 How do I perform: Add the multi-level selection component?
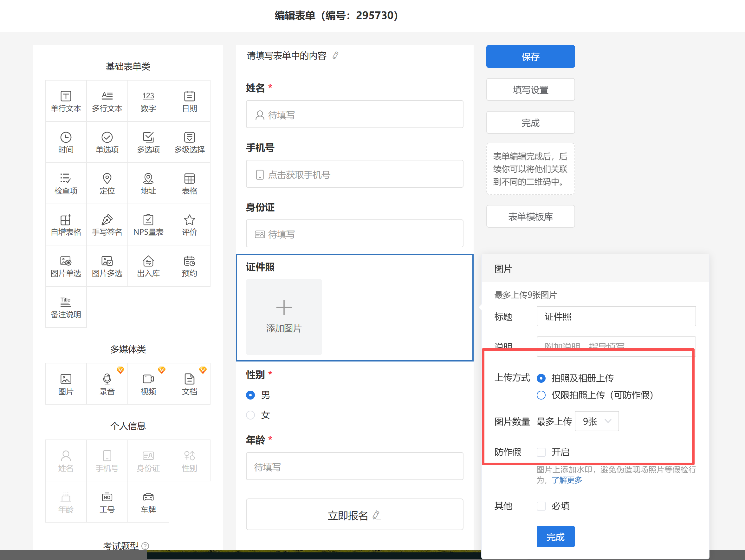(189, 142)
